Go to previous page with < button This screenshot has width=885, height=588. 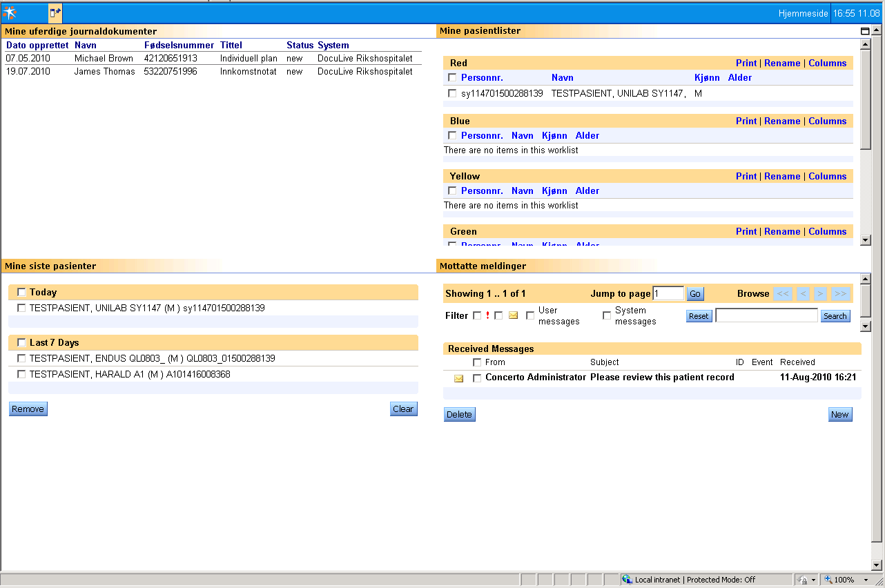[x=803, y=293]
